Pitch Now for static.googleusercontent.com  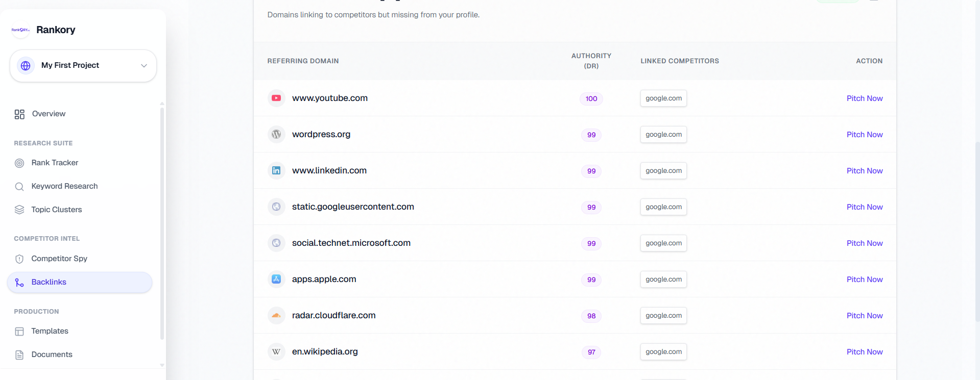[x=865, y=207]
